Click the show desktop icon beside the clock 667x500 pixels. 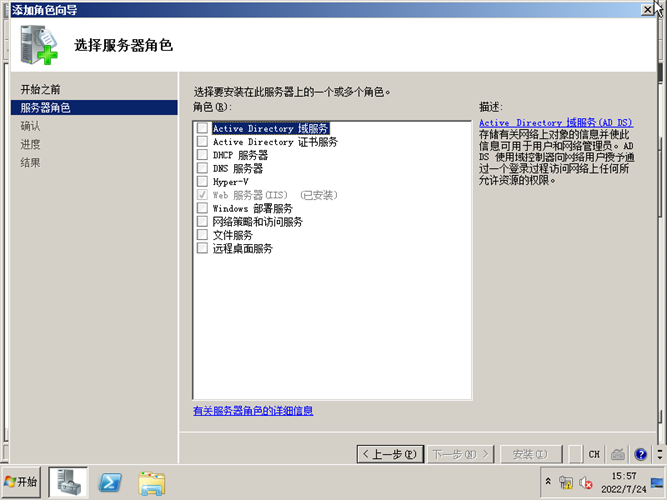coord(657,483)
